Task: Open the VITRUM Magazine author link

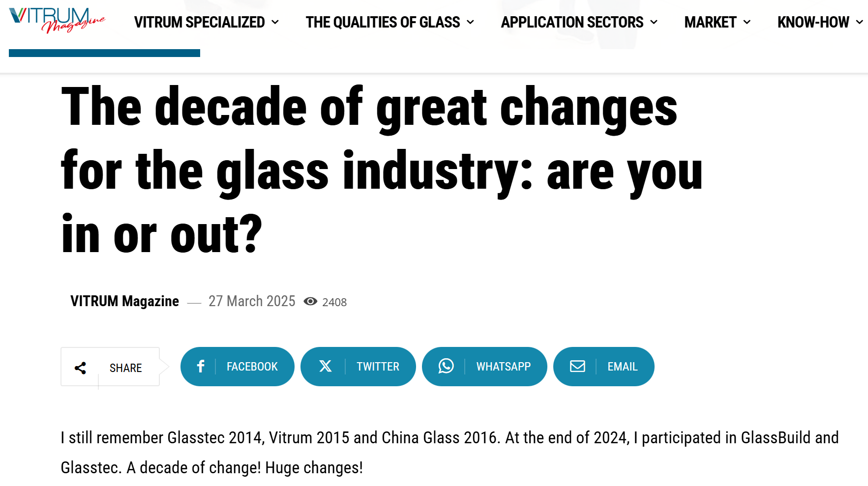Action: coord(124,301)
